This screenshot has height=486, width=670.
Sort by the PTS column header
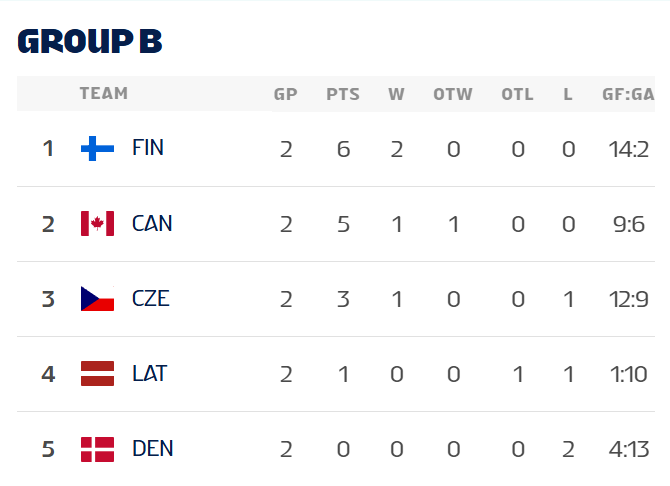tap(343, 95)
